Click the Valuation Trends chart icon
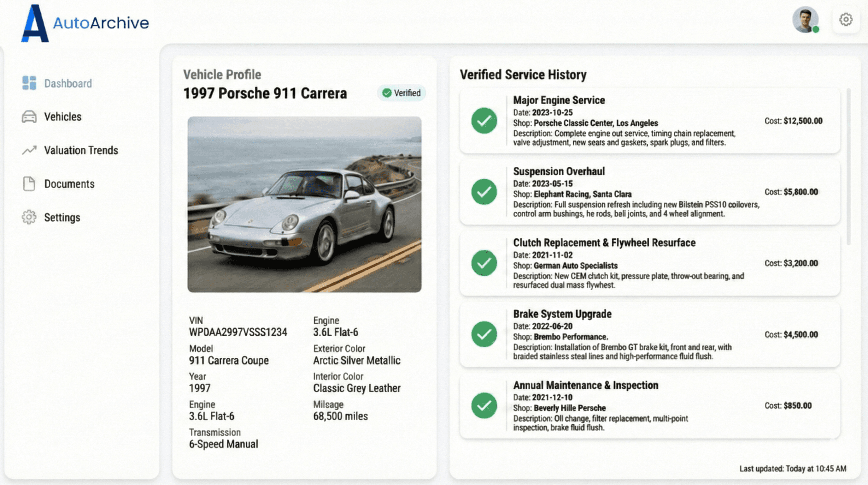The width and height of the screenshot is (868, 485). [x=29, y=150]
